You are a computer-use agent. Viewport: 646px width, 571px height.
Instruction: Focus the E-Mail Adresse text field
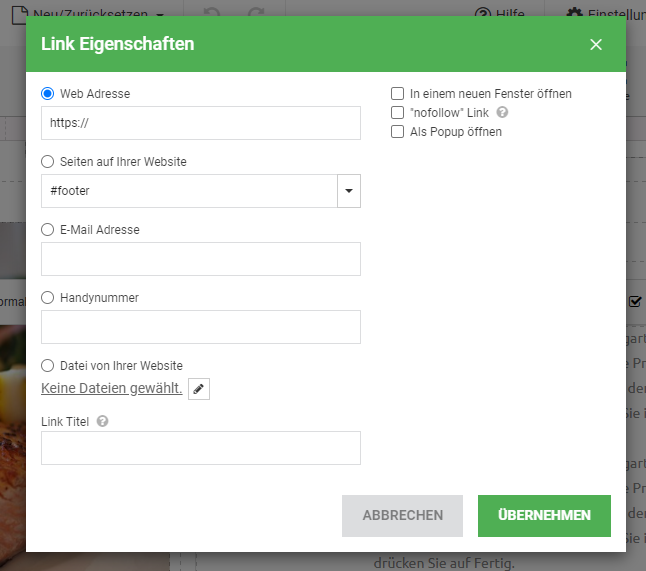pos(200,259)
